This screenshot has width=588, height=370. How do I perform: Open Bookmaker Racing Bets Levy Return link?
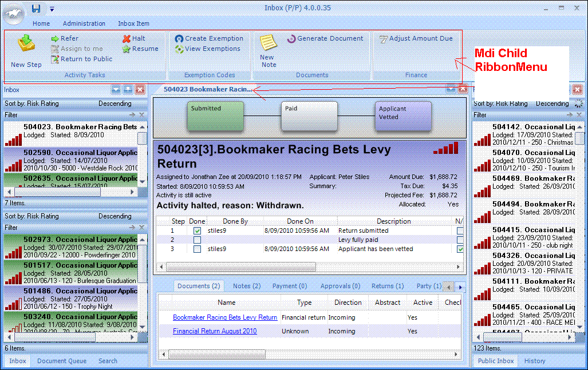tap(225, 317)
